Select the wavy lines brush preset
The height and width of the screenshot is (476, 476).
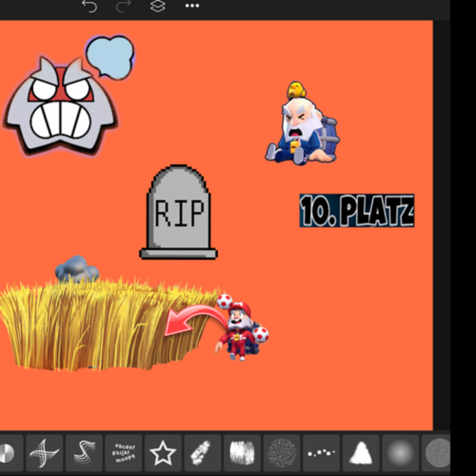(x=84, y=453)
